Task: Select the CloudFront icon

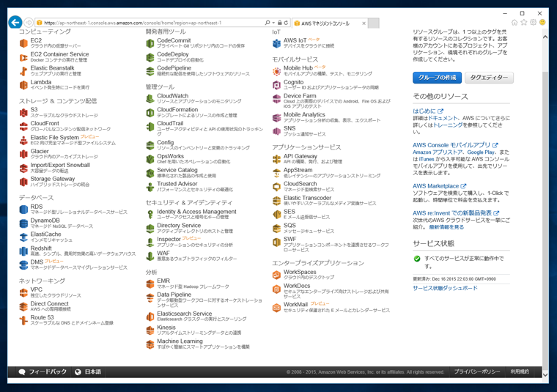Action: point(23,127)
